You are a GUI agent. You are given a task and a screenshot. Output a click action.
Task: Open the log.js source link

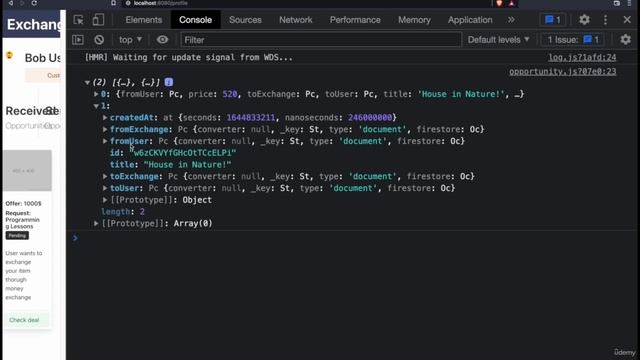(582, 58)
